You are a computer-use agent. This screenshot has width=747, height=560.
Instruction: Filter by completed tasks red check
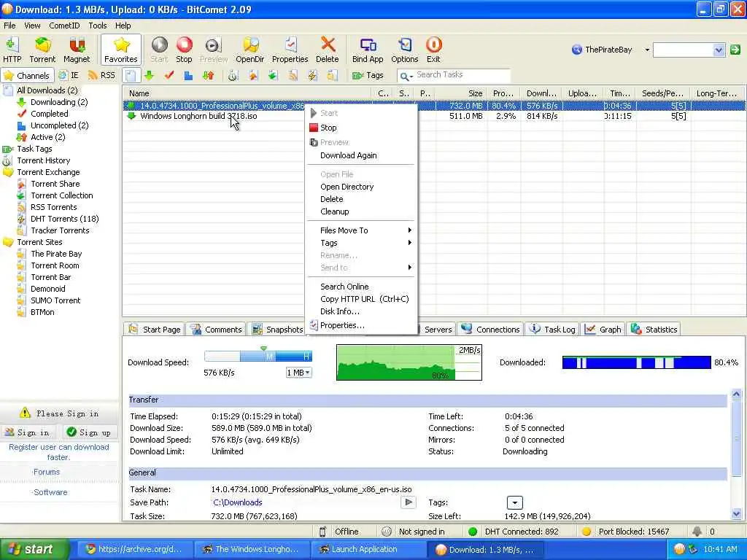coord(169,75)
